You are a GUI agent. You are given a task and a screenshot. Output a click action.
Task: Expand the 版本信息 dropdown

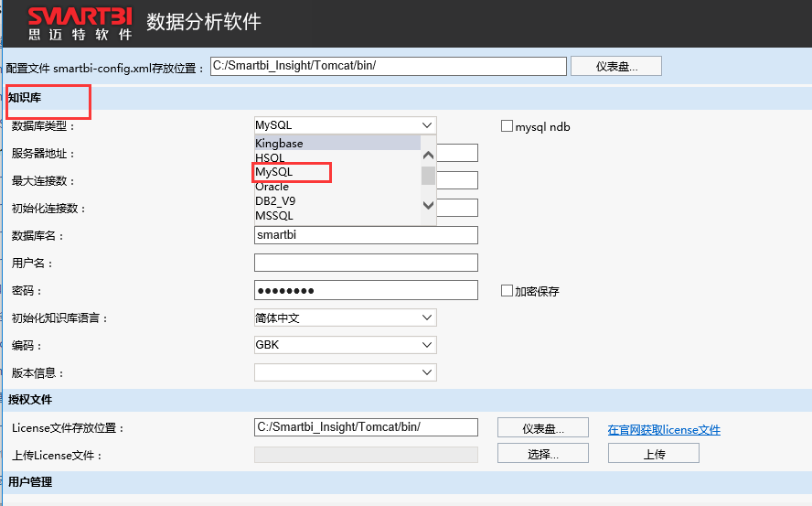coord(346,372)
